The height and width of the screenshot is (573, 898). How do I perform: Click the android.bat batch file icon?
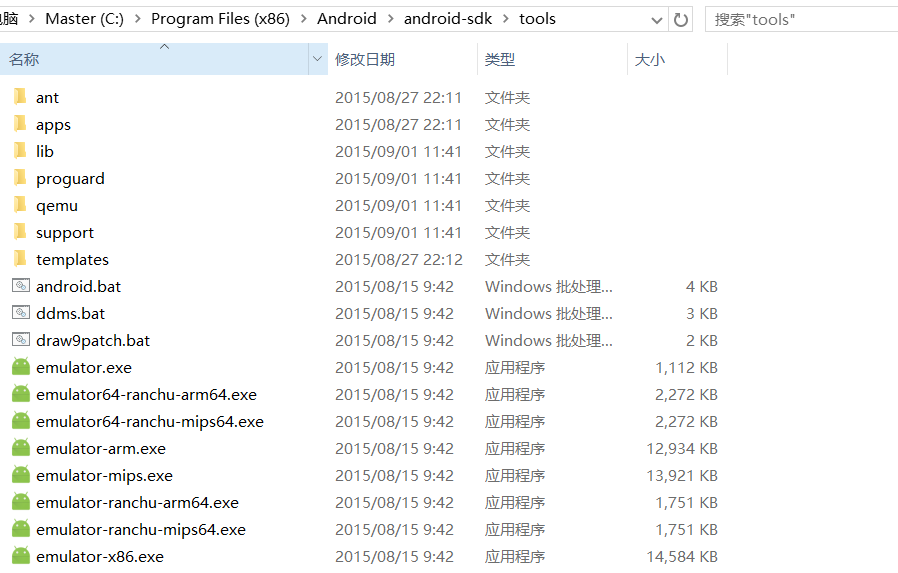pyautogui.click(x=21, y=286)
